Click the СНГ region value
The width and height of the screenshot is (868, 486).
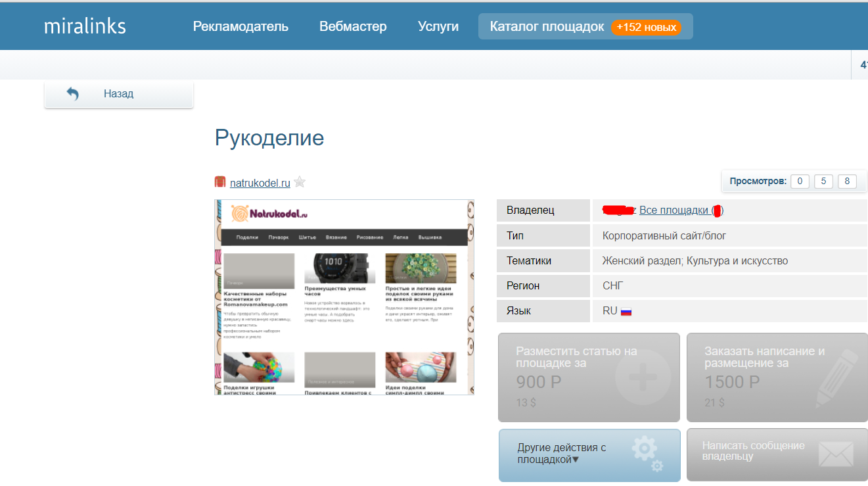click(x=612, y=285)
